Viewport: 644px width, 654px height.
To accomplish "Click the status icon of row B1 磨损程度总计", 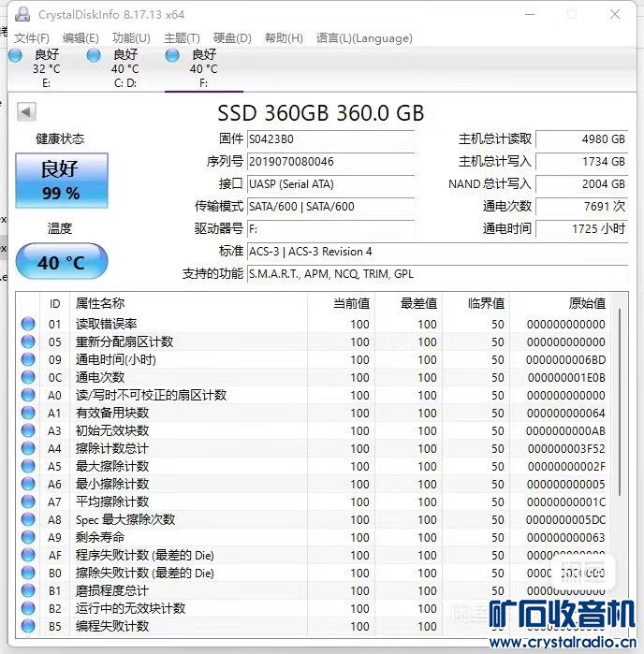I will coord(28,590).
